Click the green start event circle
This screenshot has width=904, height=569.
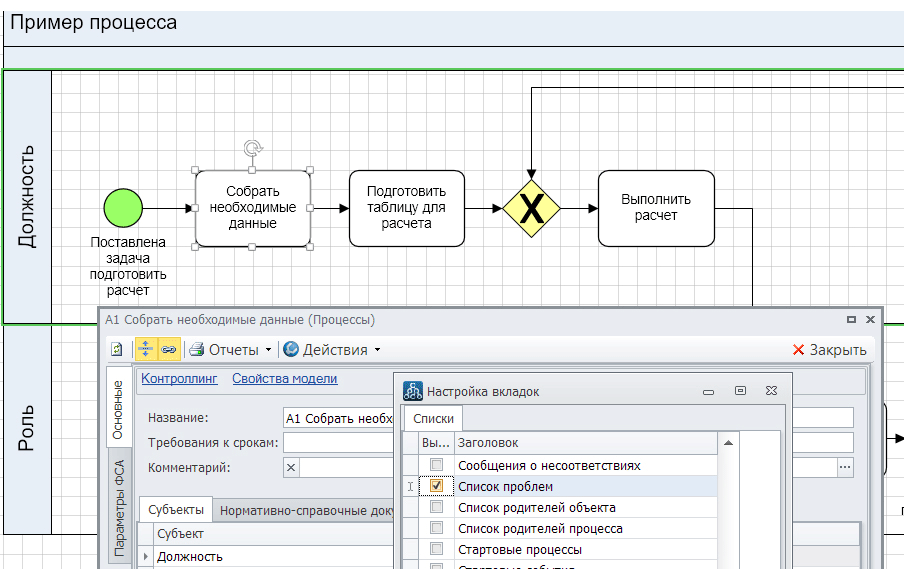click(x=123, y=208)
